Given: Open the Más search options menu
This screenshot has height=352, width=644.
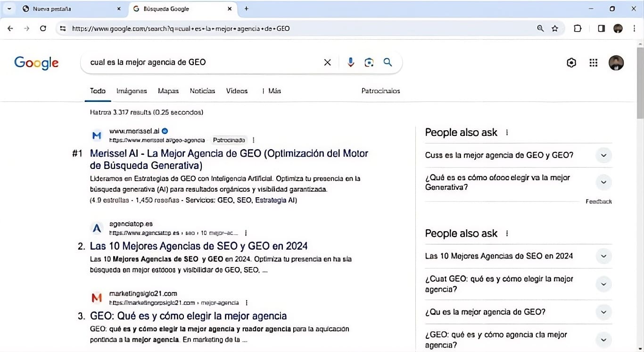Looking at the screenshot, I should [x=272, y=91].
